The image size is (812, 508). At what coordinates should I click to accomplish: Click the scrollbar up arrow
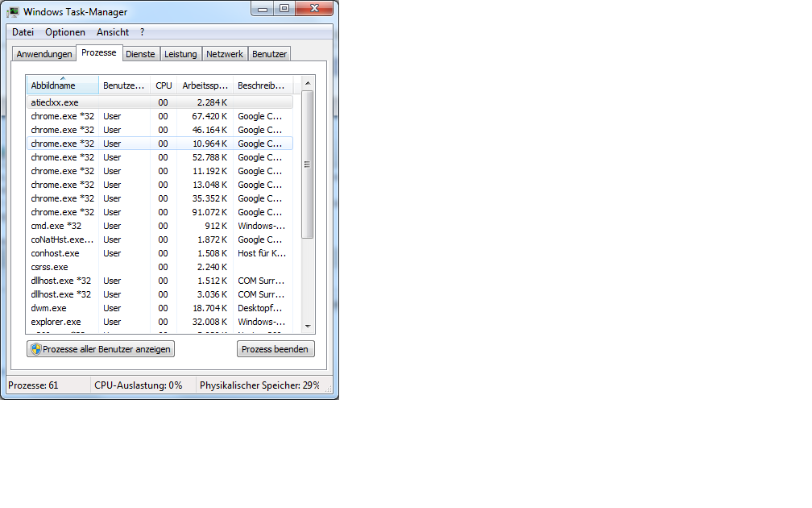tap(308, 83)
